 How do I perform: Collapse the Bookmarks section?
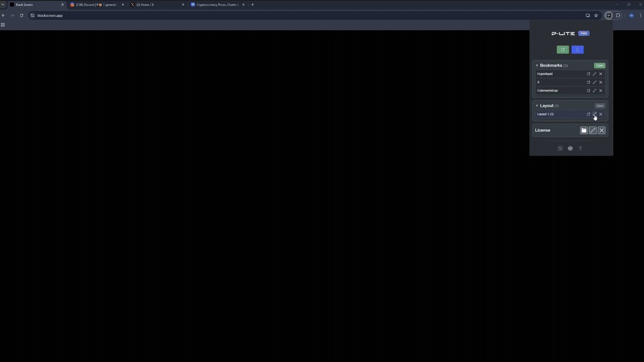(x=537, y=65)
